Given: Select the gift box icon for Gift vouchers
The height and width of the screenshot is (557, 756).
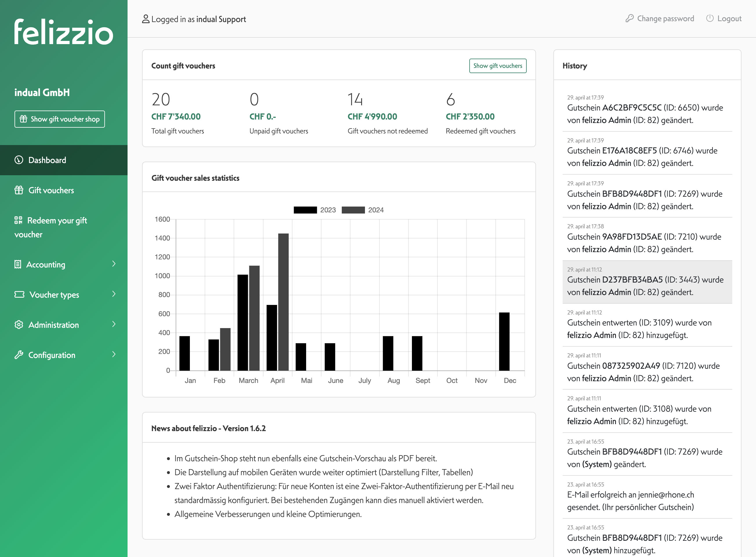Looking at the screenshot, I should point(19,190).
